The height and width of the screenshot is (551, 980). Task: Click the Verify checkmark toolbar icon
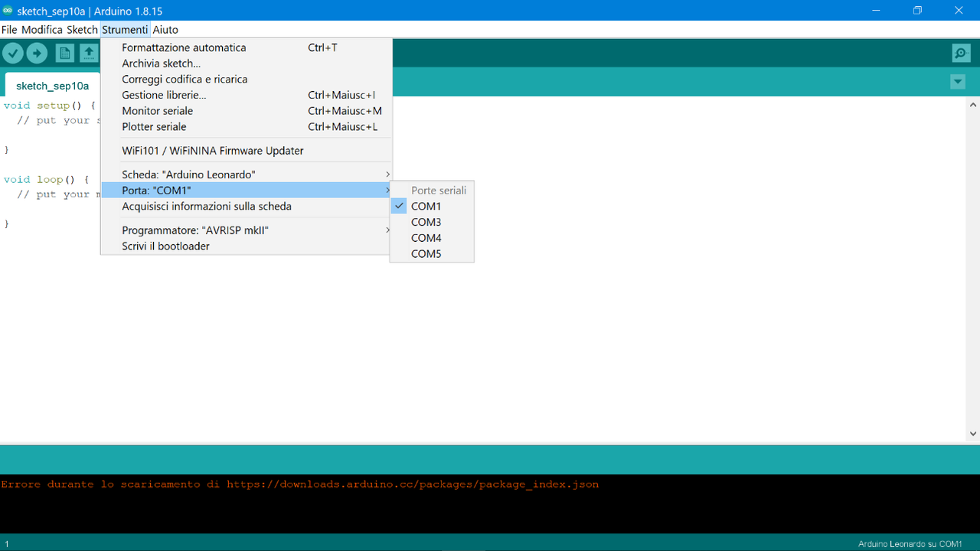[x=13, y=53]
